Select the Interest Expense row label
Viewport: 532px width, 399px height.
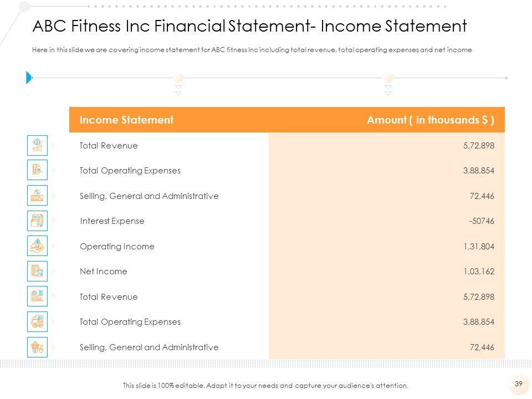(x=112, y=221)
